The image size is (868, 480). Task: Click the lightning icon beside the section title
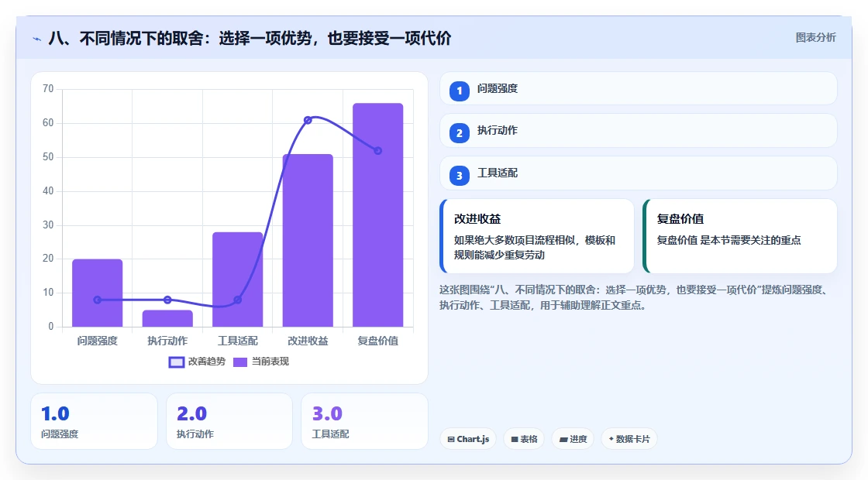[37, 39]
